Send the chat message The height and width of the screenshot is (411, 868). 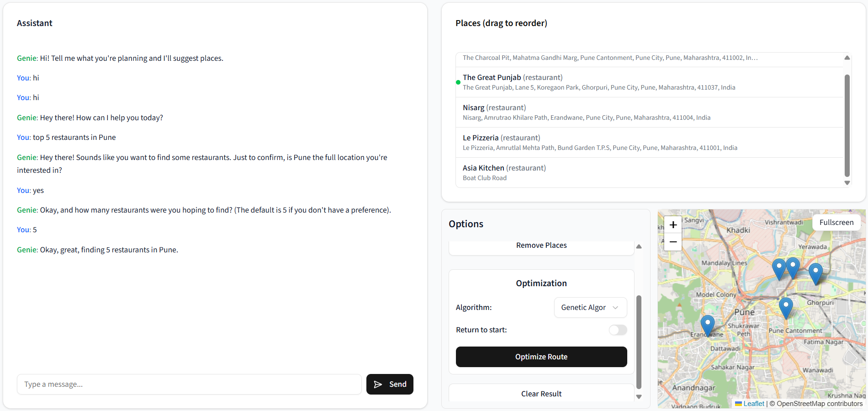pyautogui.click(x=390, y=384)
